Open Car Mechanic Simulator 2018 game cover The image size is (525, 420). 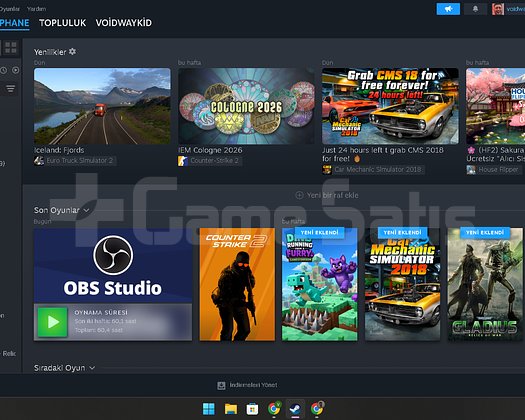click(x=402, y=284)
